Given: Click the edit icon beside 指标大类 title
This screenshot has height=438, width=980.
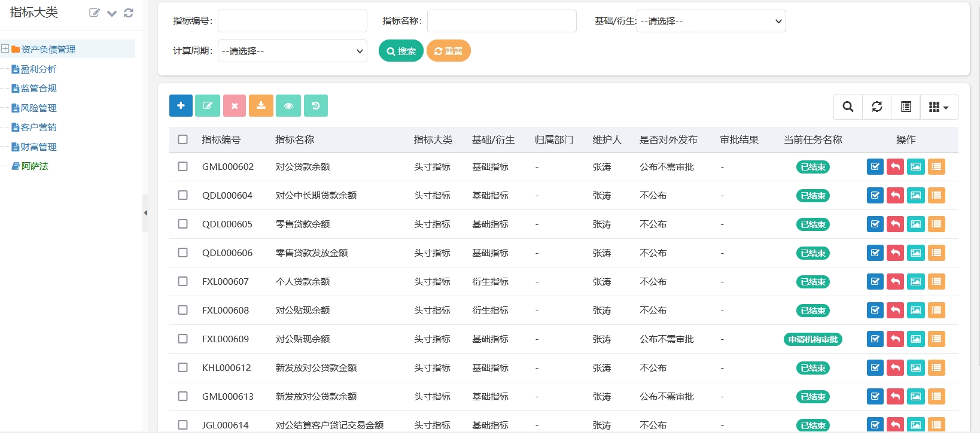Looking at the screenshot, I should (x=95, y=13).
